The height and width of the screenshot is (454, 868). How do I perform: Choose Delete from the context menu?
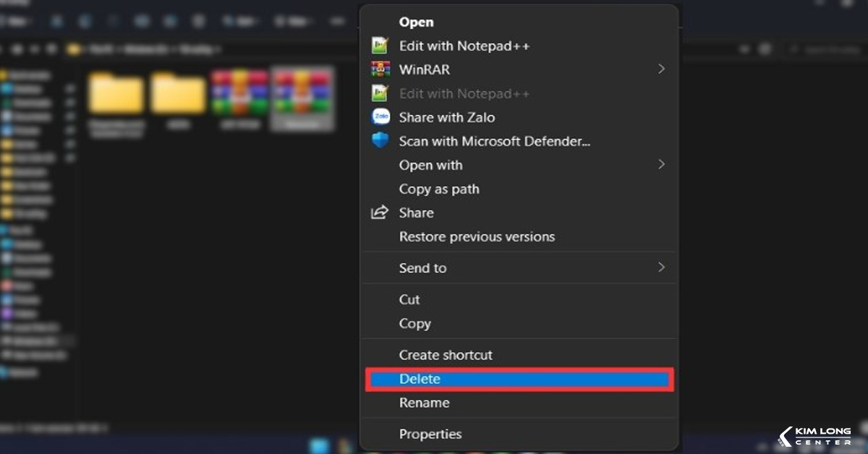(420, 379)
